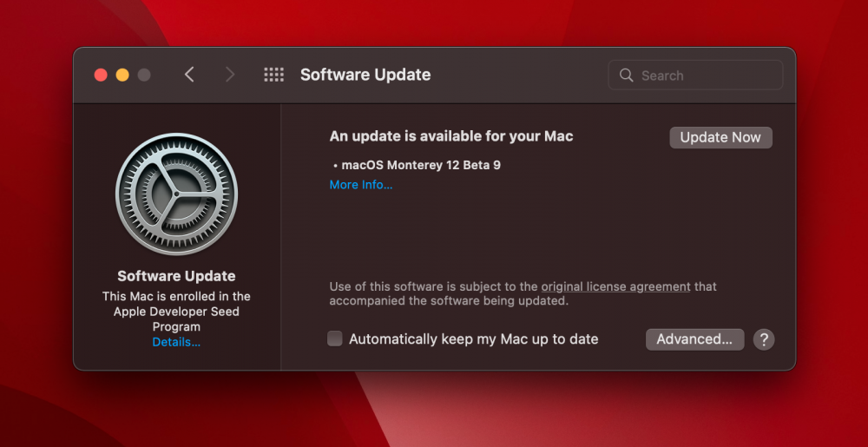Click the forward arrow in toolbar

230,75
